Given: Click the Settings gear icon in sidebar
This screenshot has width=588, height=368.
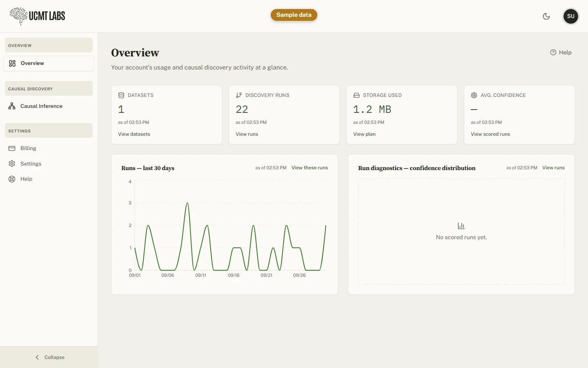Looking at the screenshot, I should [x=12, y=164].
